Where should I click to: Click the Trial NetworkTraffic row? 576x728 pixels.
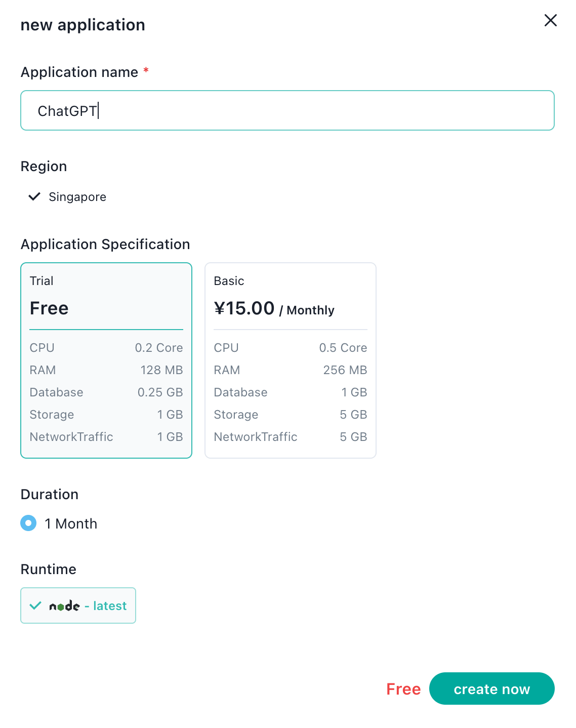[106, 437]
